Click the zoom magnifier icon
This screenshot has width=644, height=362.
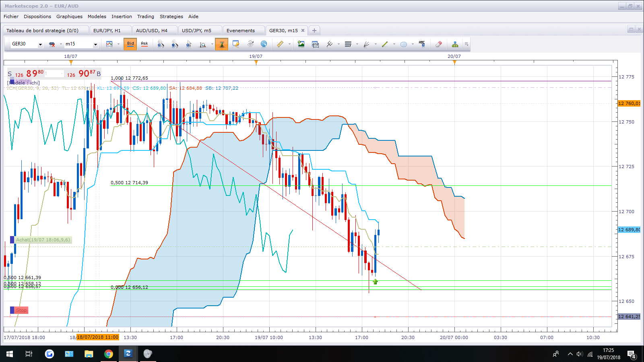(202, 44)
